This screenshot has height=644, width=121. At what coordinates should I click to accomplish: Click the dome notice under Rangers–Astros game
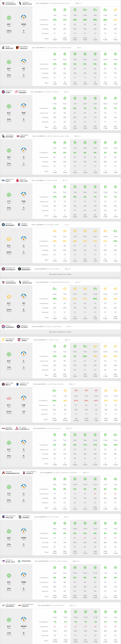tap(60, 332)
